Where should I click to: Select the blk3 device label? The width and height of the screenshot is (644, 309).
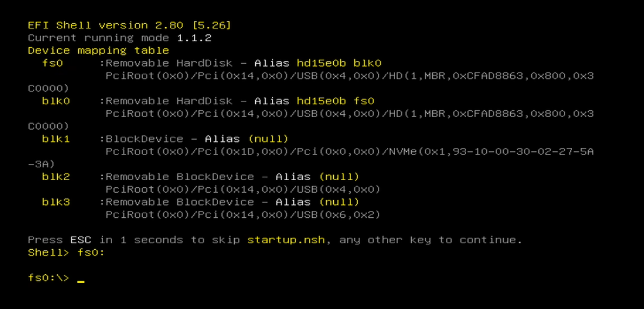56,202
